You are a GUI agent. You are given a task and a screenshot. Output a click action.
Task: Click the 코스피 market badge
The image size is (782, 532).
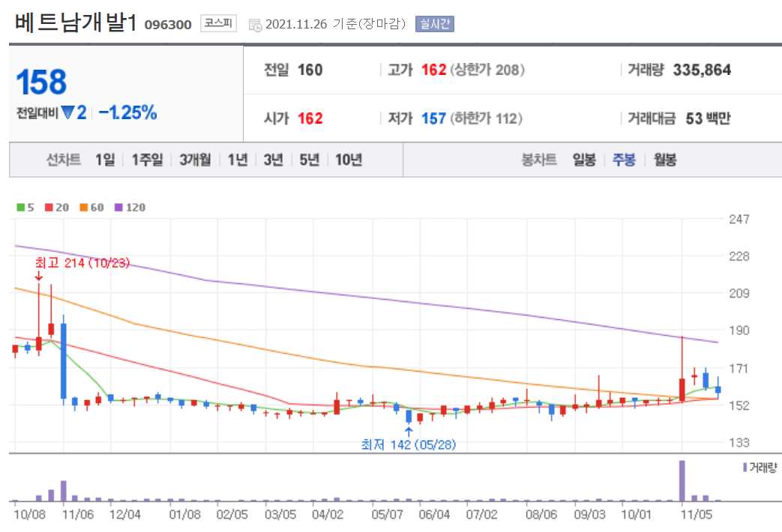216,22
